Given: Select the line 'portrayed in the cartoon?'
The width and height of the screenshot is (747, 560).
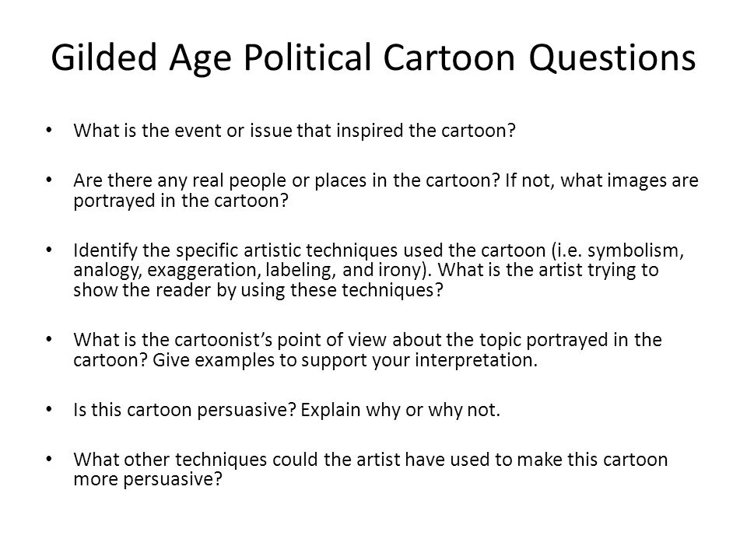Looking at the screenshot, I should click(x=181, y=201).
